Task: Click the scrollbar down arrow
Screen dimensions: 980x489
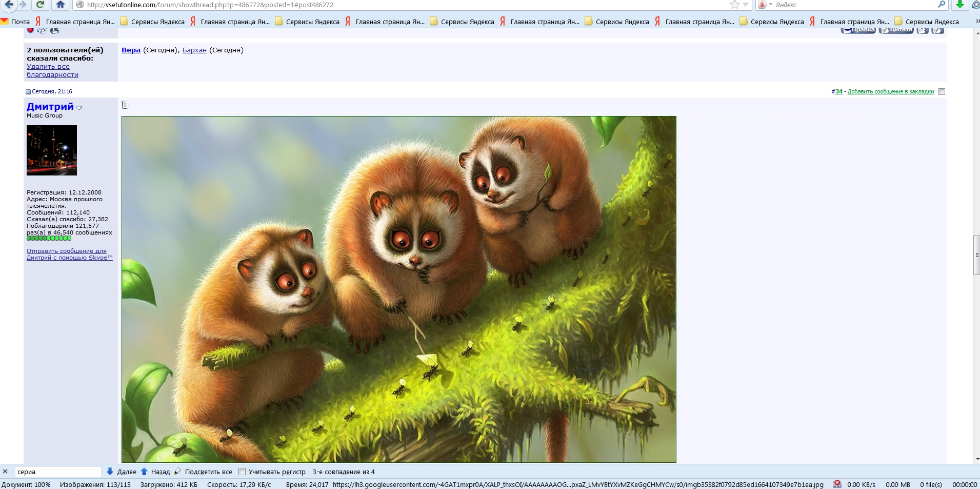Action: click(976, 459)
